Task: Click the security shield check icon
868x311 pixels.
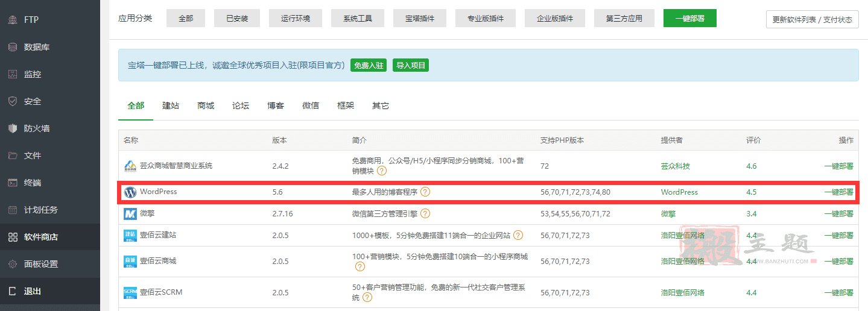Action: 13,101
